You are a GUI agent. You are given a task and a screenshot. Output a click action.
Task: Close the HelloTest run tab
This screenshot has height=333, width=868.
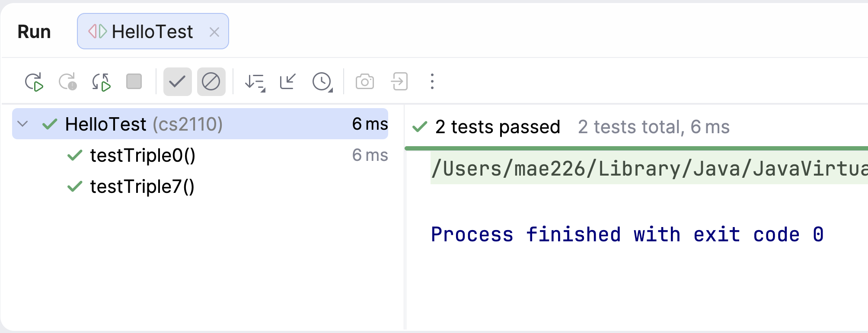tap(214, 32)
